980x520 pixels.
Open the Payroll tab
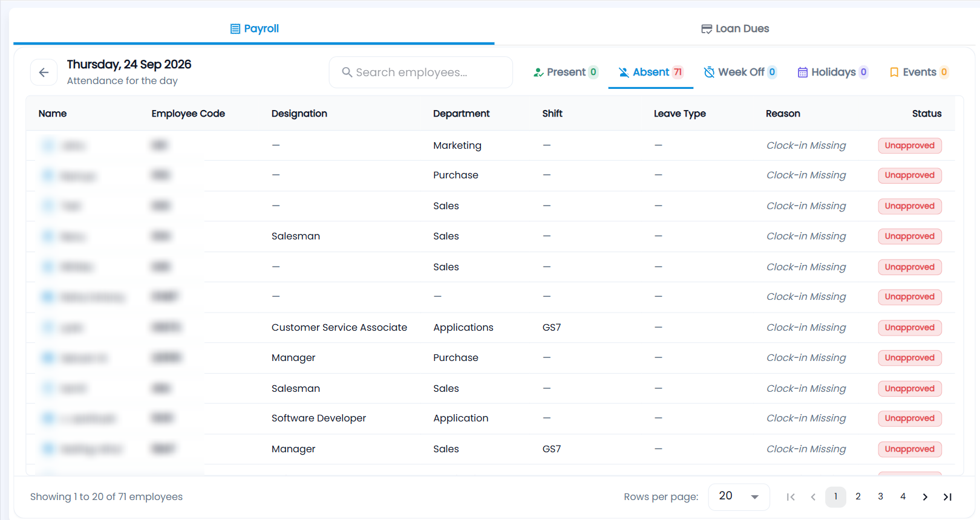point(254,28)
